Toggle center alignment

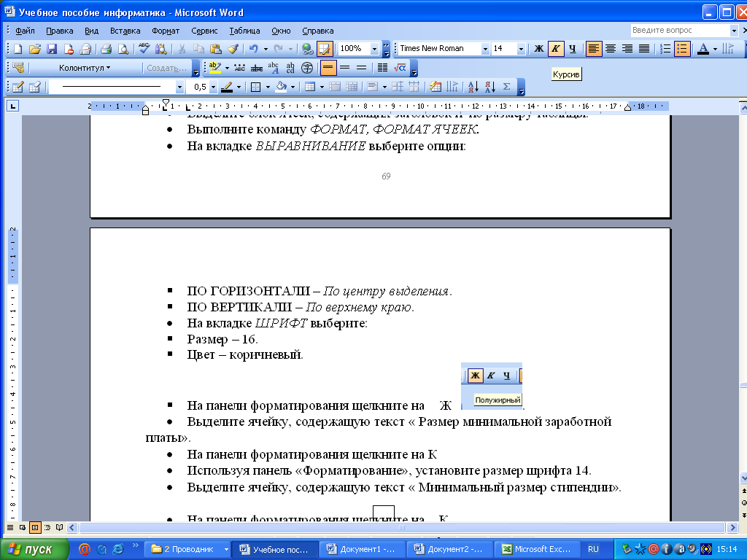611,49
